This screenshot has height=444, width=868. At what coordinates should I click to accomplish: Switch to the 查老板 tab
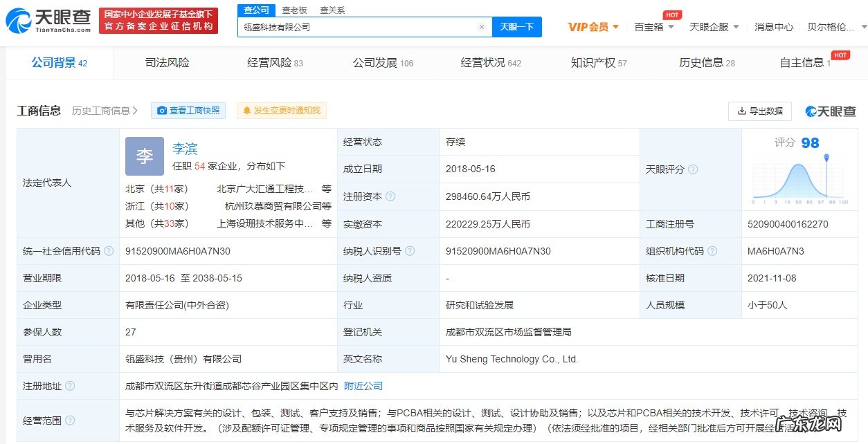[x=292, y=10]
